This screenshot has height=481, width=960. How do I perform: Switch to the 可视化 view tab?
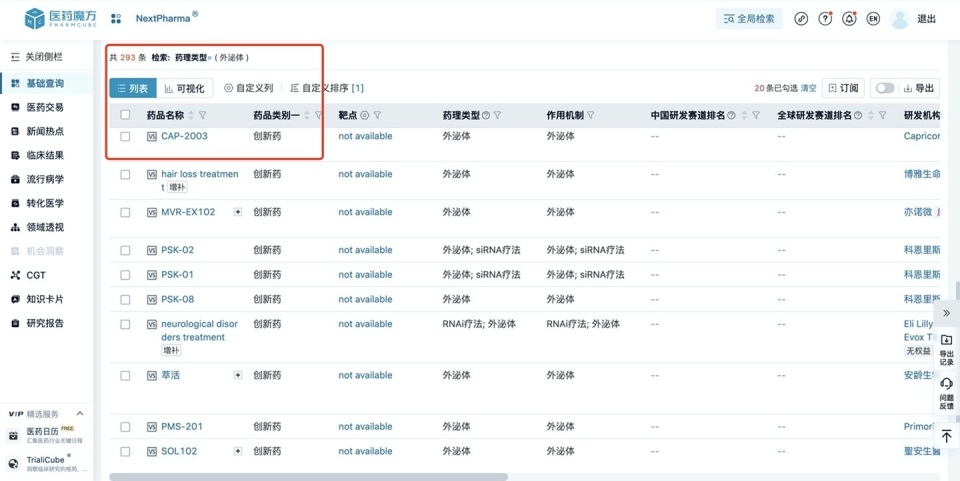[185, 88]
